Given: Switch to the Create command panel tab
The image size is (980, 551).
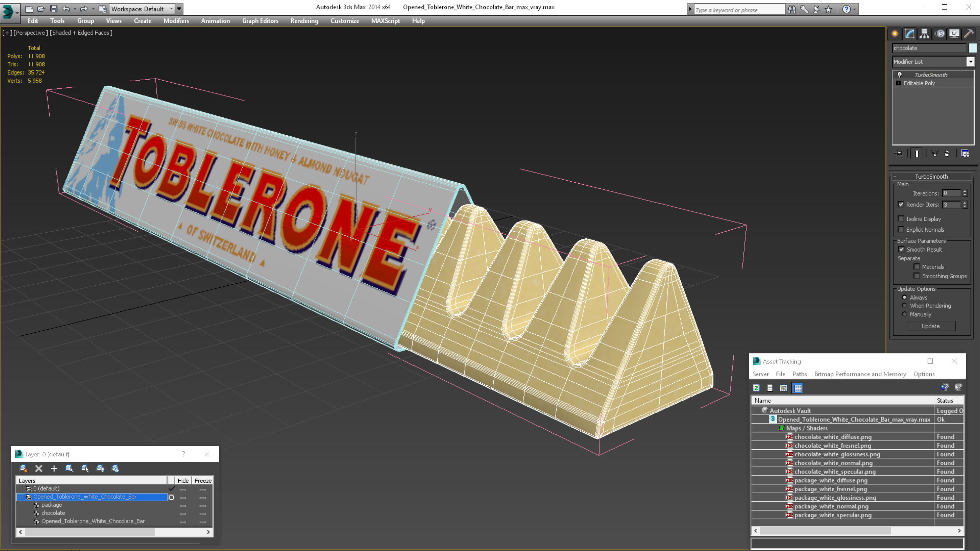Looking at the screenshot, I should tap(895, 34).
